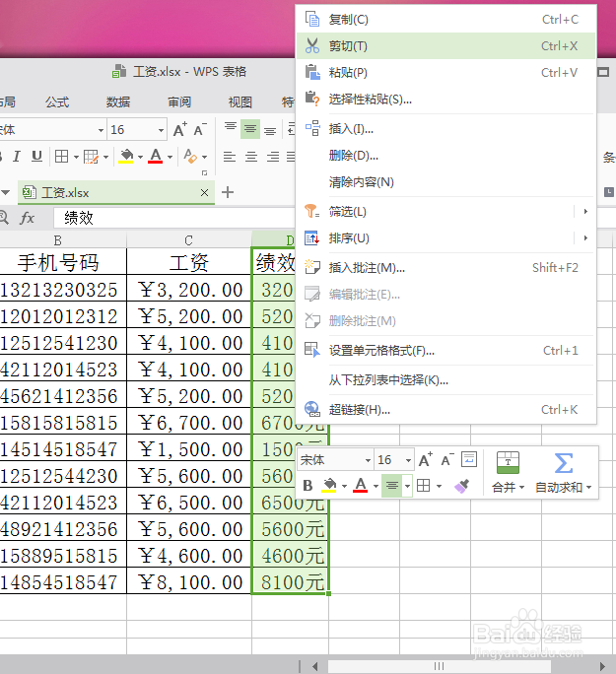Expand the Sort (排序) submenu arrow
616x674 pixels.
pyautogui.click(x=585, y=238)
